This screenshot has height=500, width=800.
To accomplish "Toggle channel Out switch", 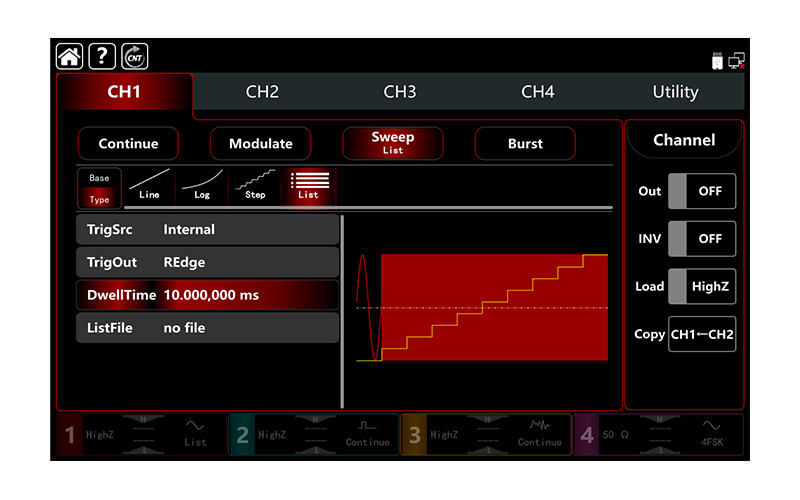I will point(701,191).
